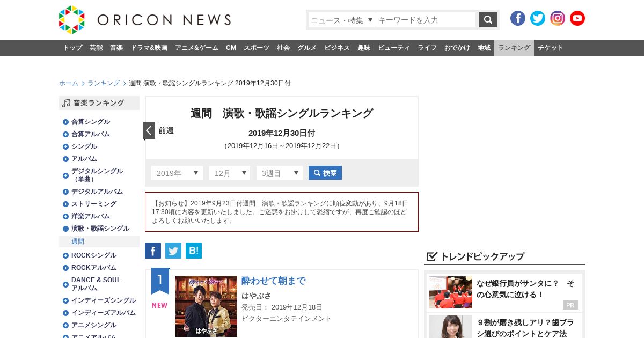Open 地域 in navigation bar
The image size is (644, 338).
(484, 48)
